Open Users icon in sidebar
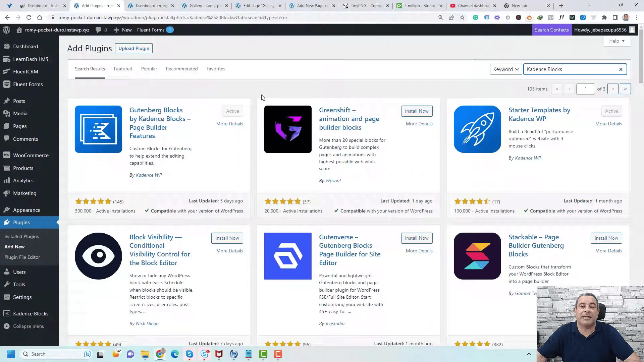 [6, 272]
